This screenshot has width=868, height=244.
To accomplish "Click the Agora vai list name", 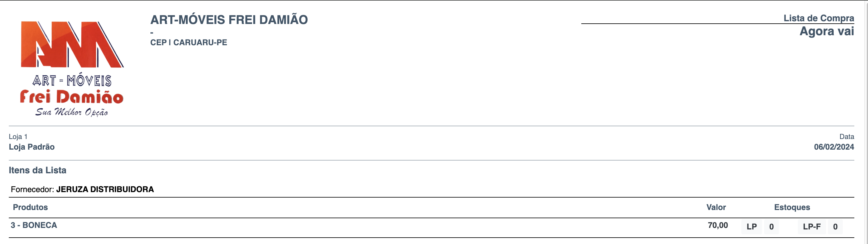I will click(x=827, y=31).
